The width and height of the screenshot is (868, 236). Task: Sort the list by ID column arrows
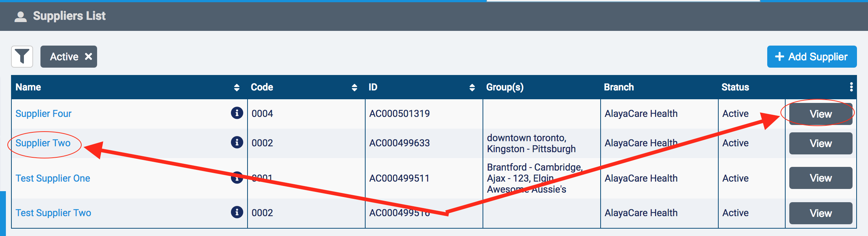(472, 87)
